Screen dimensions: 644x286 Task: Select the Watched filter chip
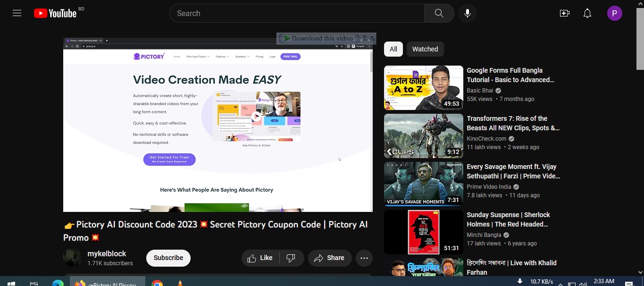(x=425, y=49)
